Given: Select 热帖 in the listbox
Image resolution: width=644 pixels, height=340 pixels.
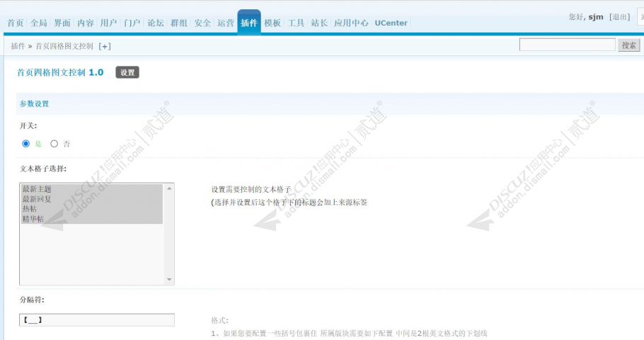Looking at the screenshot, I should pyautogui.click(x=91, y=209).
